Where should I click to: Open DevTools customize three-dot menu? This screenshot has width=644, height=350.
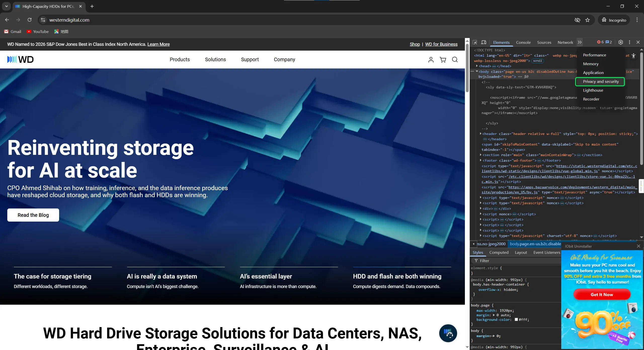(x=629, y=42)
